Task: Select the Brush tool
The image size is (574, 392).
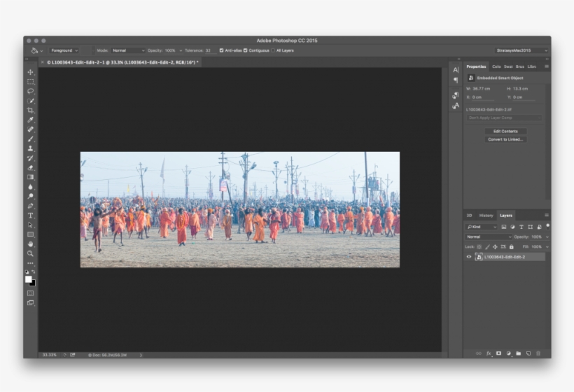Action: pyautogui.click(x=31, y=139)
